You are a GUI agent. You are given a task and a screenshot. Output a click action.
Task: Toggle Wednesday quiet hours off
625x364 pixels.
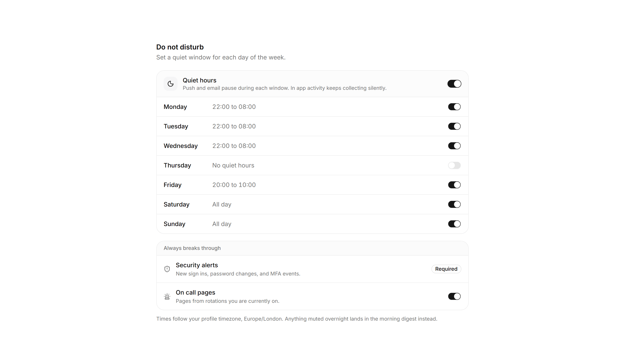pyautogui.click(x=454, y=146)
